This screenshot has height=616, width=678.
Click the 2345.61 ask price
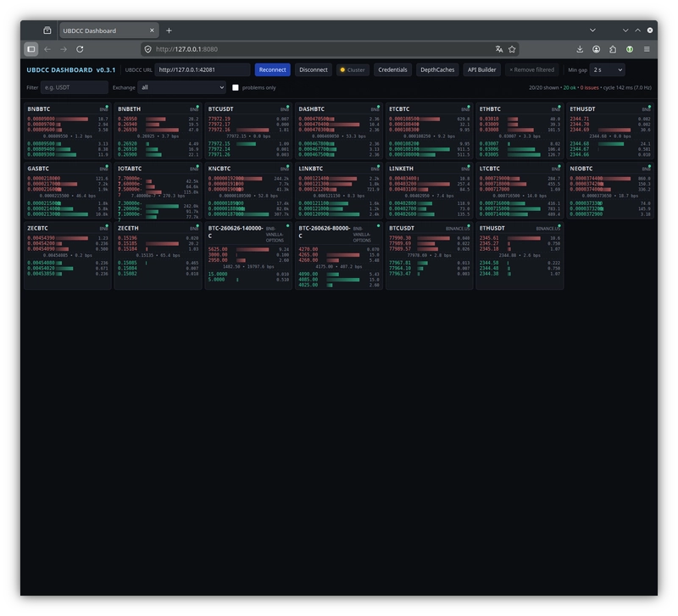point(489,238)
